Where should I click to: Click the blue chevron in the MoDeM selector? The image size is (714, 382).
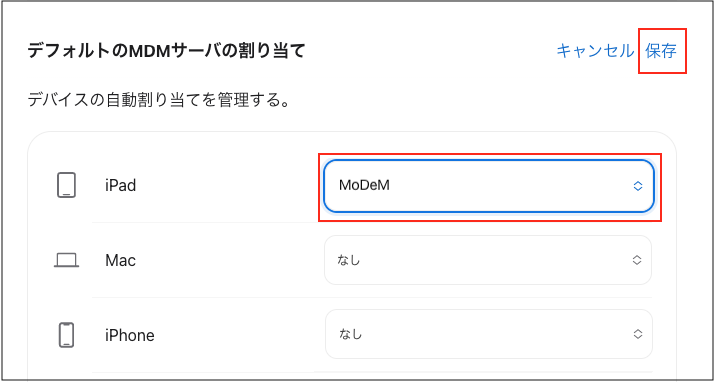coord(638,186)
